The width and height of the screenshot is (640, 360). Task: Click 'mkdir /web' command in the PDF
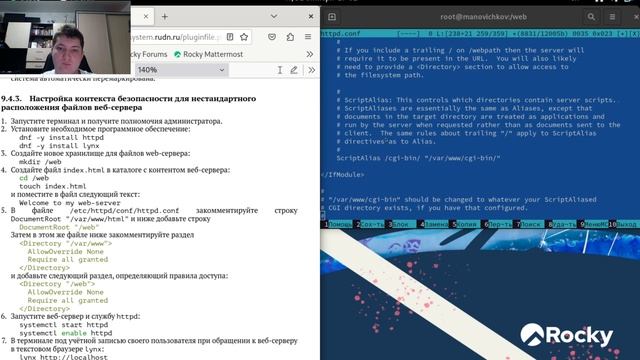(x=40, y=162)
